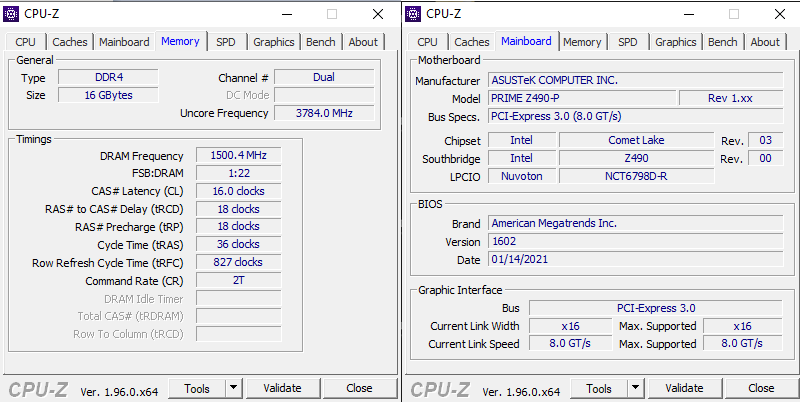Click Comet Lake chipset value

click(637, 140)
